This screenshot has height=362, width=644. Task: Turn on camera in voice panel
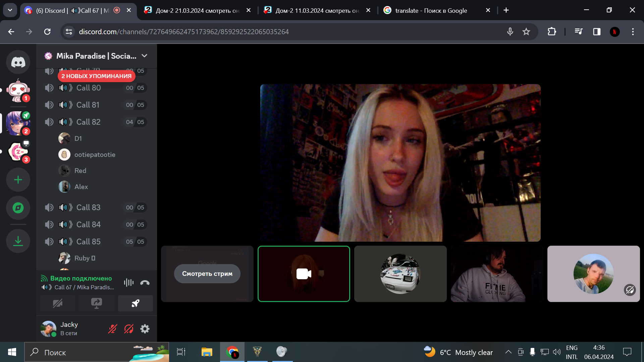(x=58, y=303)
